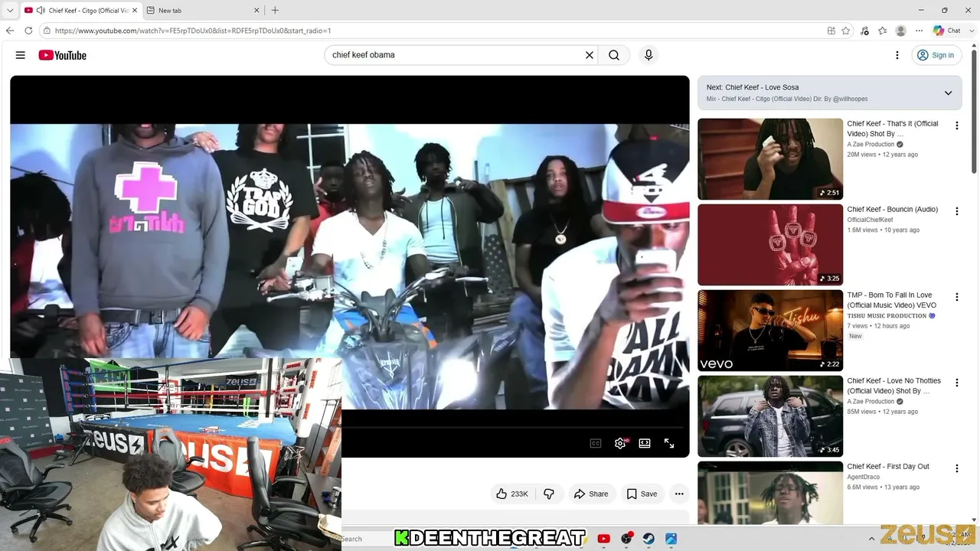The height and width of the screenshot is (551, 980).
Task: Open the YouTube guide hamburger menu
Action: (x=21, y=55)
